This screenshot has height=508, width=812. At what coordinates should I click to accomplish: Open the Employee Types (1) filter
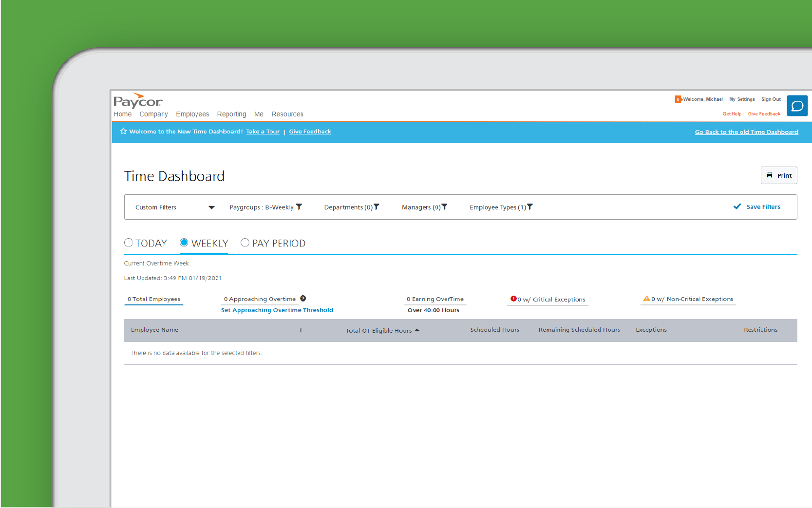tap(501, 207)
